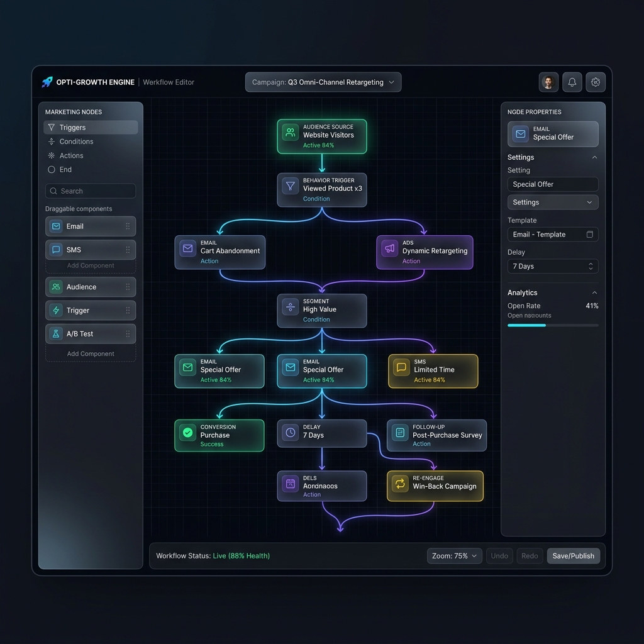Collapse the Analytics section in Node Properties
The width and height of the screenshot is (644, 644).
[595, 292]
